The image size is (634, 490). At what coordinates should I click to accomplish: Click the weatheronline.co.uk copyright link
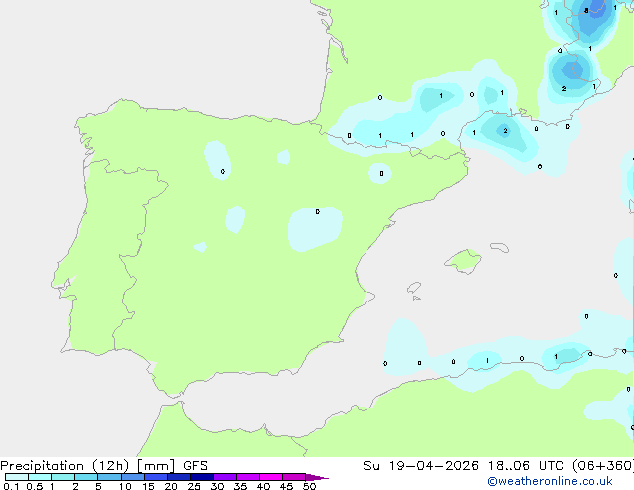[550, 481]
